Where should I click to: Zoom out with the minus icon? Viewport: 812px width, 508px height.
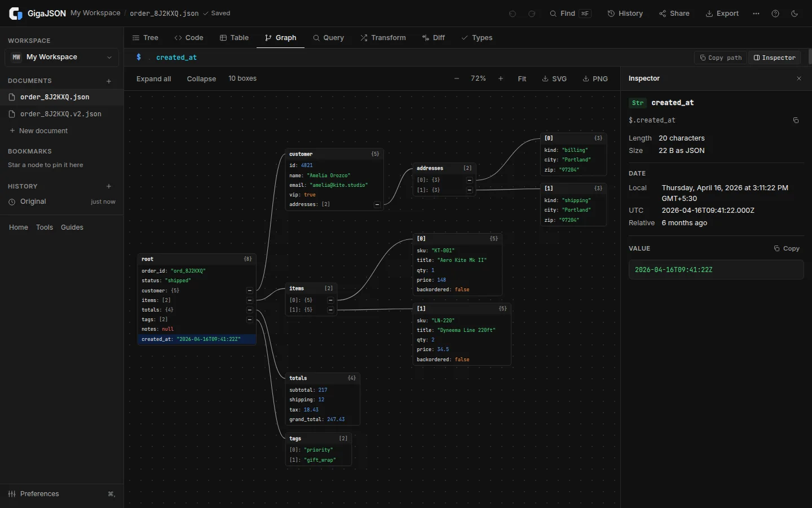[457, 78]
